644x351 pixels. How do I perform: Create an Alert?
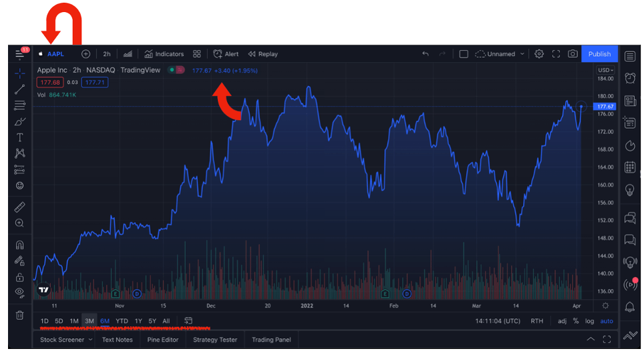pyautogui.click(x=226, y=54)
